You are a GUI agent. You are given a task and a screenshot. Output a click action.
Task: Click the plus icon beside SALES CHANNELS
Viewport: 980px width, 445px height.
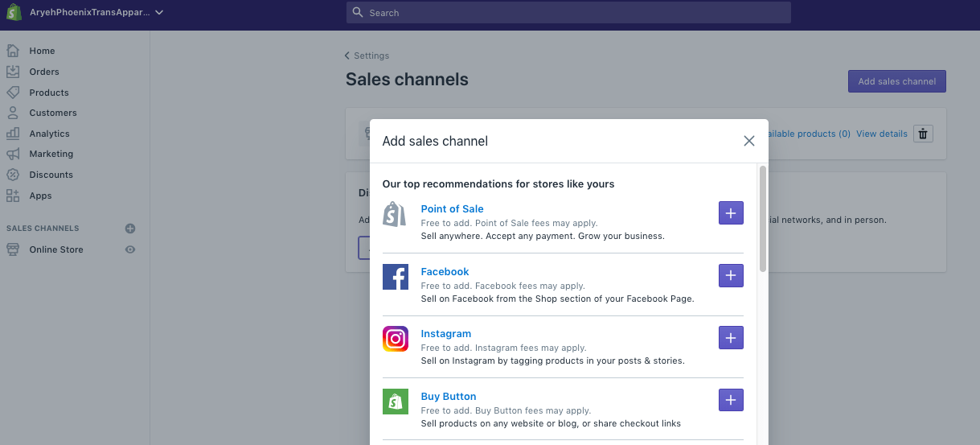pyautogui.click(x=130, y=229)
